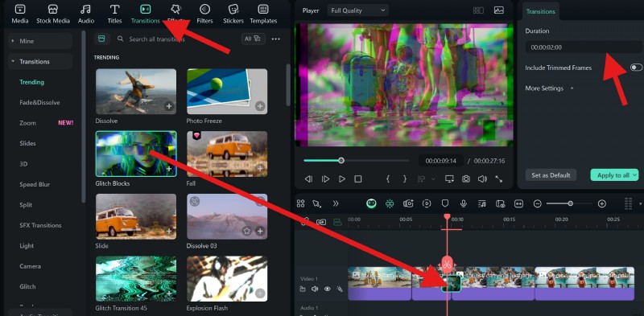Set the mark in point

coord(388,179)
